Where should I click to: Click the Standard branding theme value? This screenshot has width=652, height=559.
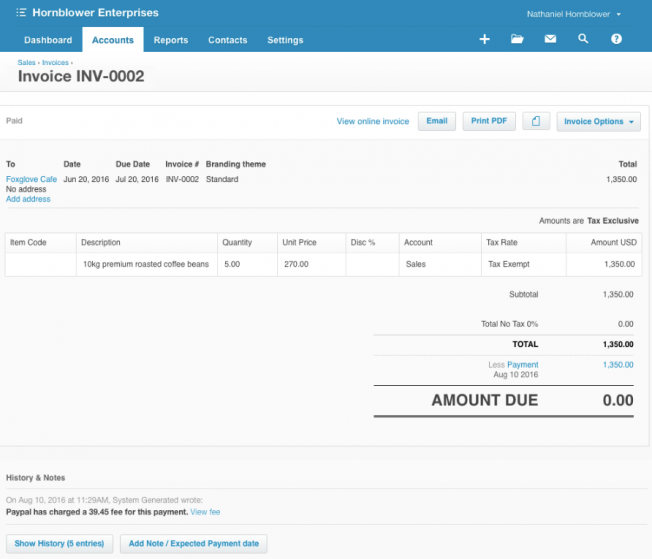(222, 179)
